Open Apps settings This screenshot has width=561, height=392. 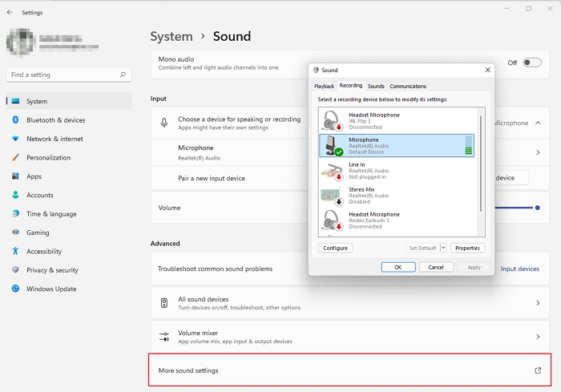click(69, 176)
